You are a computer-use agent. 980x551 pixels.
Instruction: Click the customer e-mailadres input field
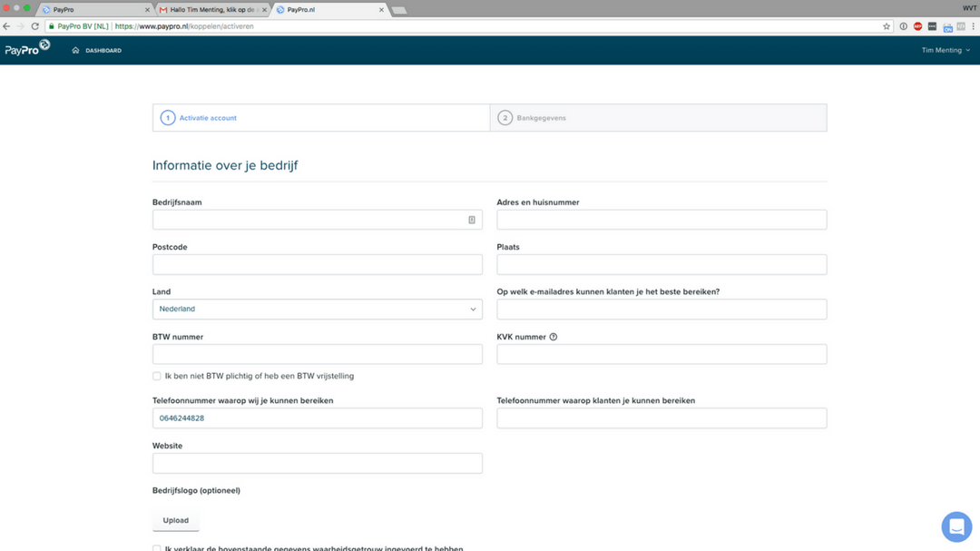point(661,309)
